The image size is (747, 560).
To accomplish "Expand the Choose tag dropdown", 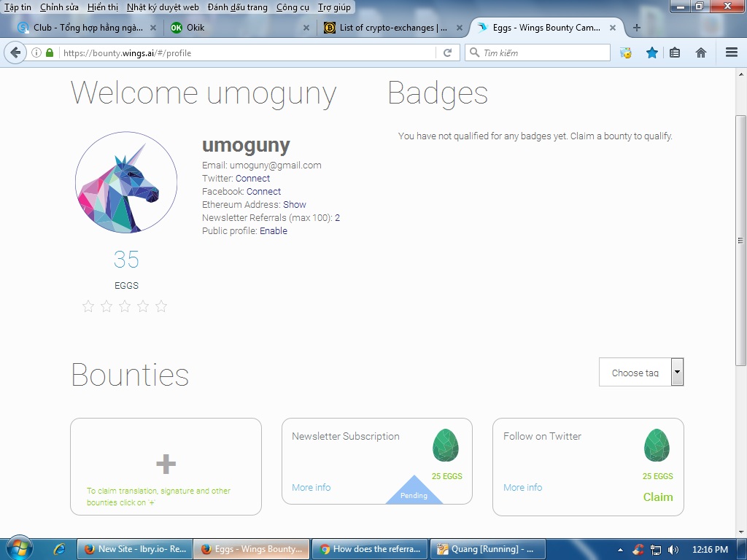I will (677, 372).
